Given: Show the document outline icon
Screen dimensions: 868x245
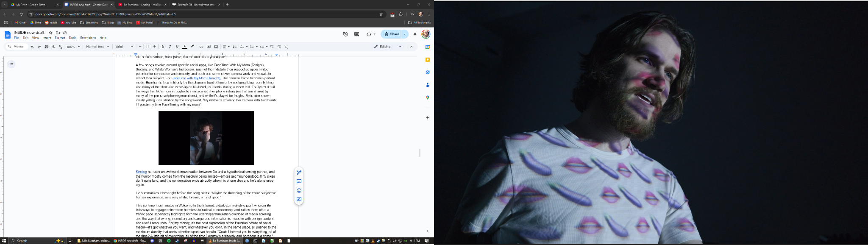Looking at the screenshot, I should coord(11,64).
